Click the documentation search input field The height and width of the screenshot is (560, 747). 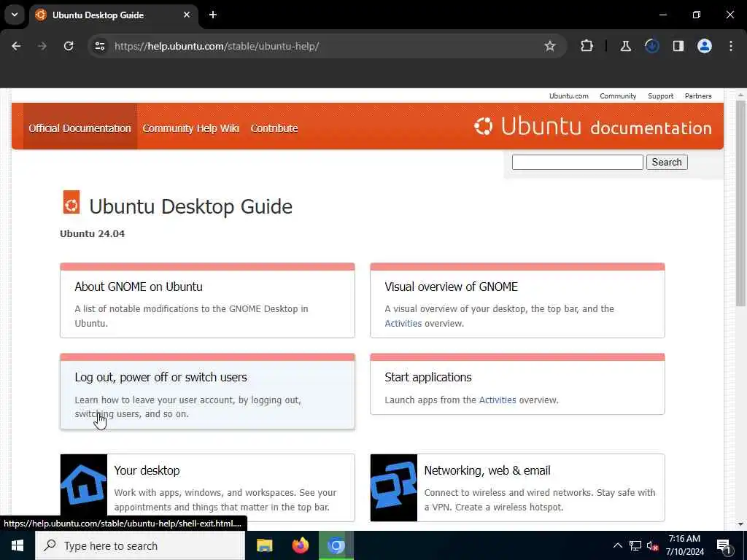[x=578, y=162]
